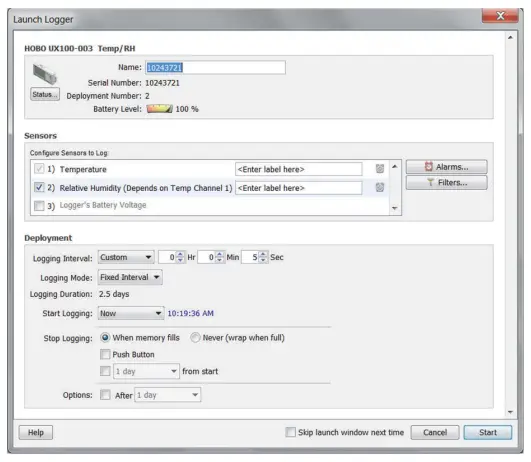The height and width of the screenshot is (462, 531).
Task: Click the Help button
Action: [36, 433]
